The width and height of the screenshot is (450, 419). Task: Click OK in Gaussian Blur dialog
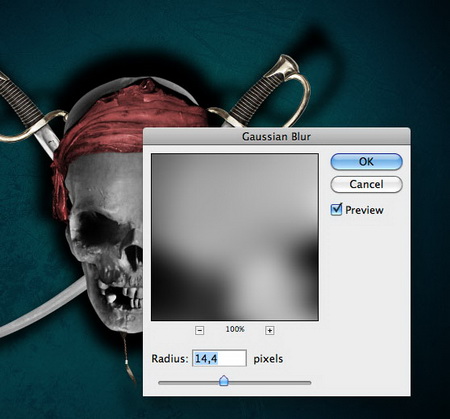pos(366,162)
